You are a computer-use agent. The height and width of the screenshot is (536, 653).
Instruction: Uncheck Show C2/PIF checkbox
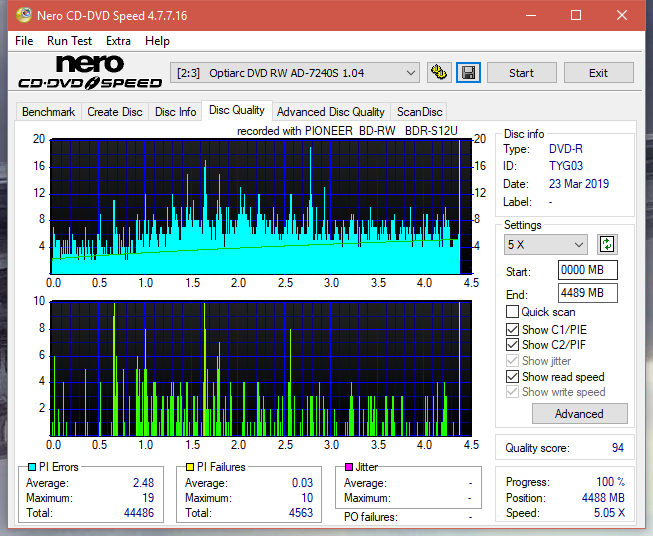512,345
